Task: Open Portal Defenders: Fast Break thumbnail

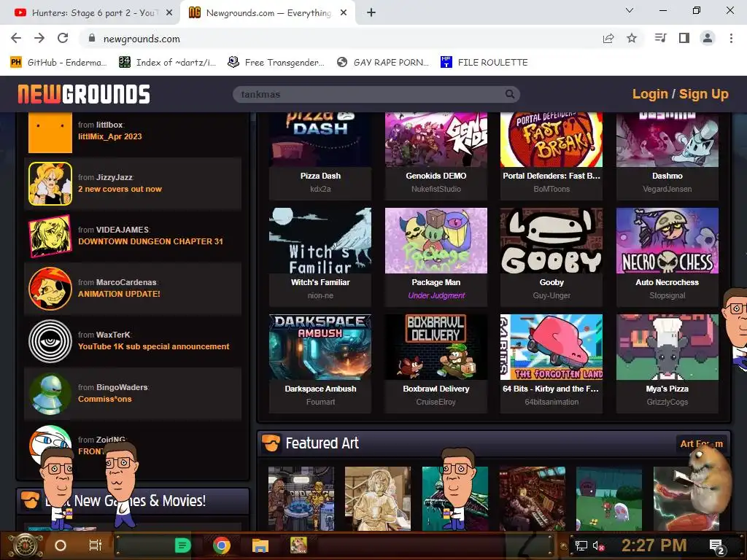Action: click(x=551, y=139)
